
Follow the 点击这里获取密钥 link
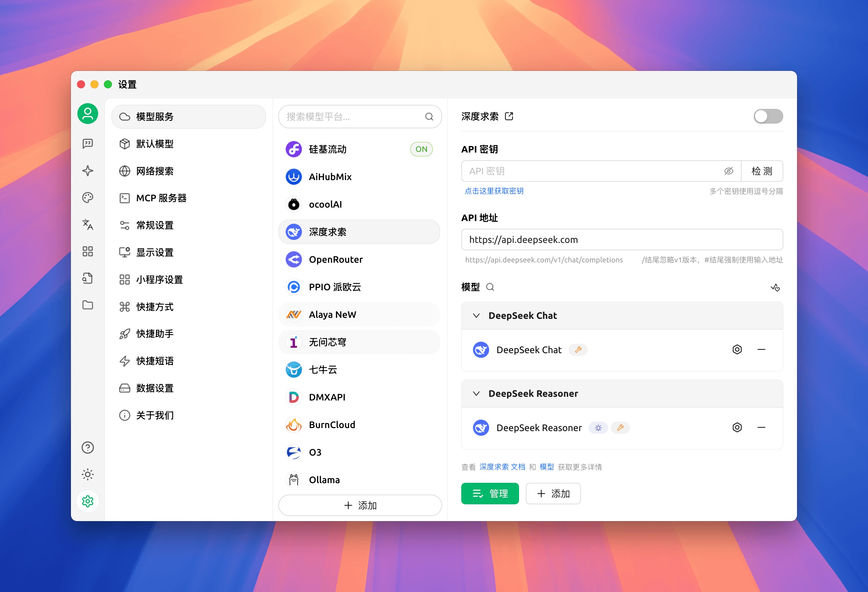pos(494,191)
